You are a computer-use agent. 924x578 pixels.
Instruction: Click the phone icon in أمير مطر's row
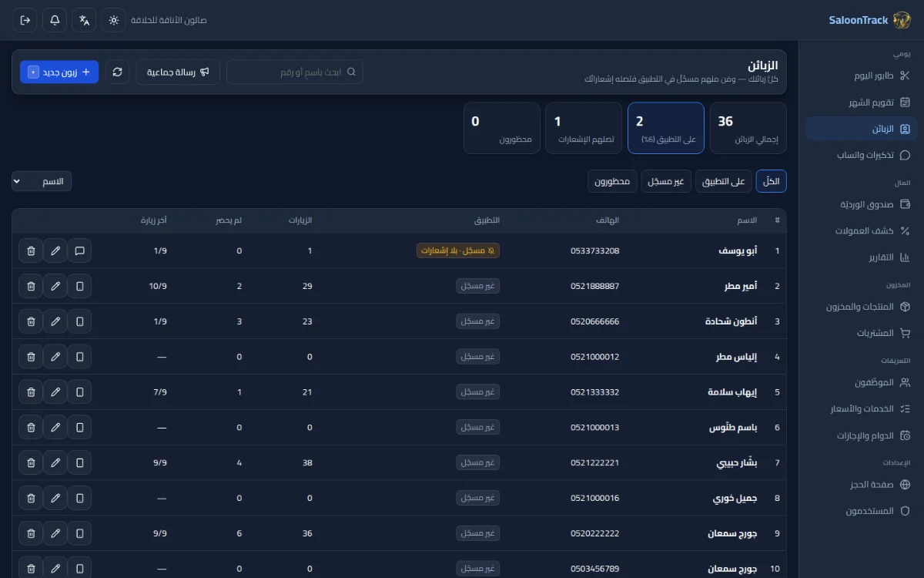coord(79,286)
